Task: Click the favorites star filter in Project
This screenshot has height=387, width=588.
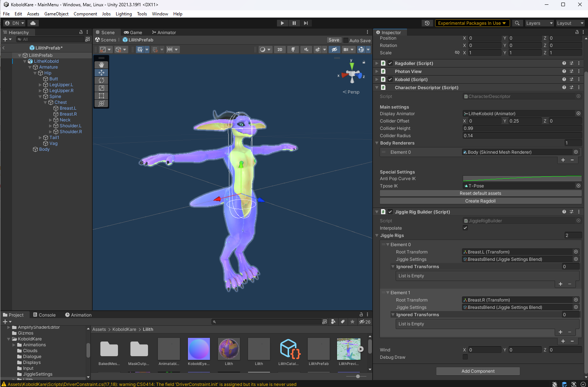Action: point(352,322)
